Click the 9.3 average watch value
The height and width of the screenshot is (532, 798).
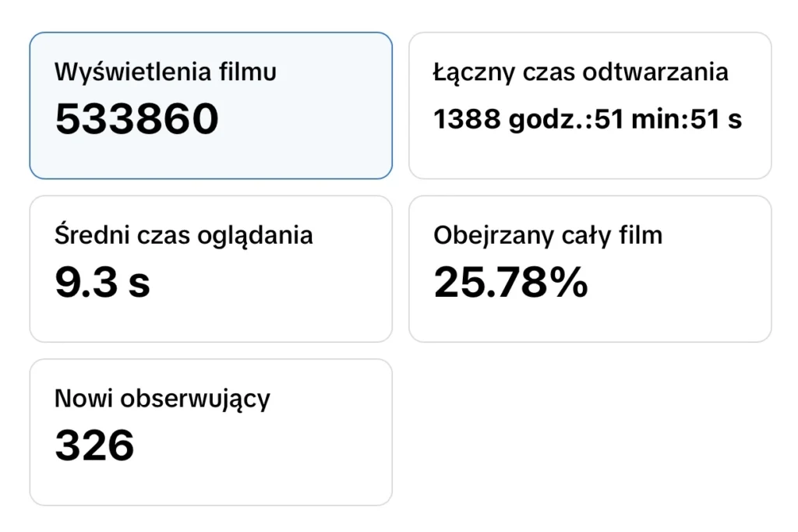click(x=86, y=282)
